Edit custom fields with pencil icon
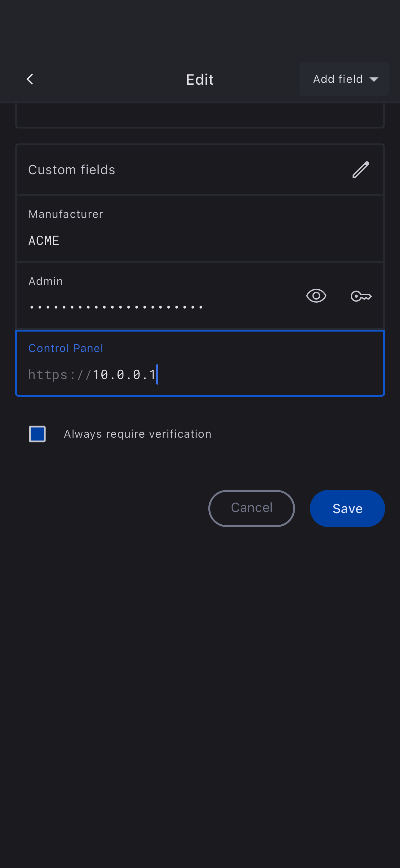The width and height of the screenshot is (400, 868). [x=361, y=170]
